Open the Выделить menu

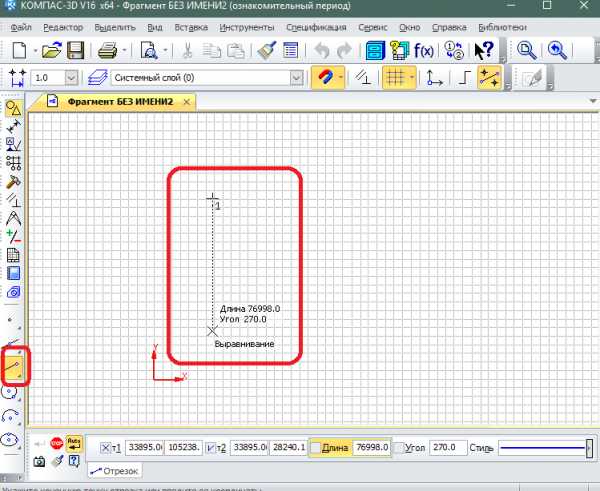pos(115,28)
